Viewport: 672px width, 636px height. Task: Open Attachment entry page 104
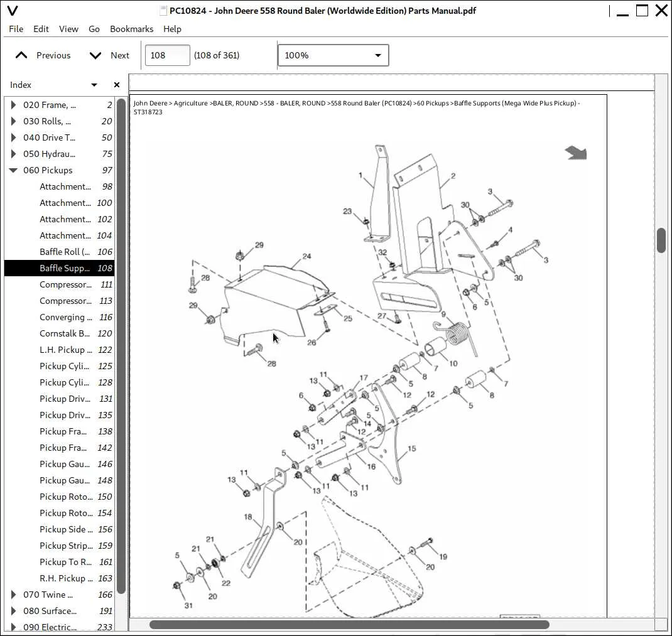(59, 235)
